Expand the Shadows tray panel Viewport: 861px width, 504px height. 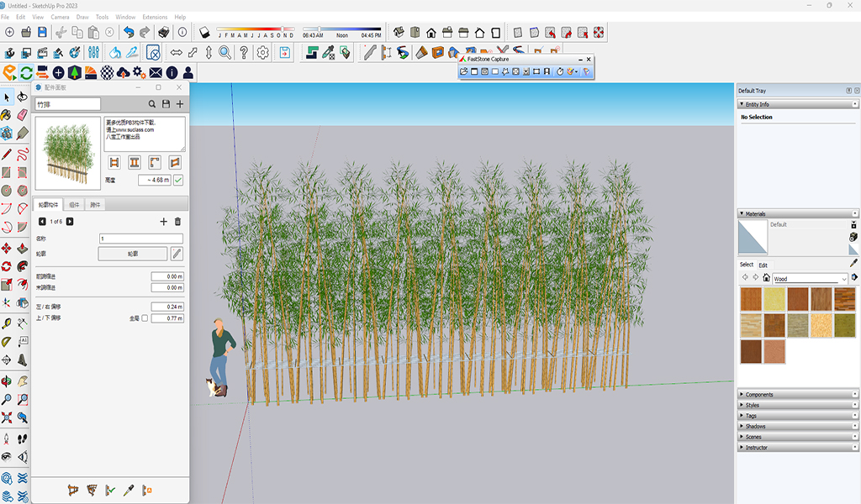(755, 426)
